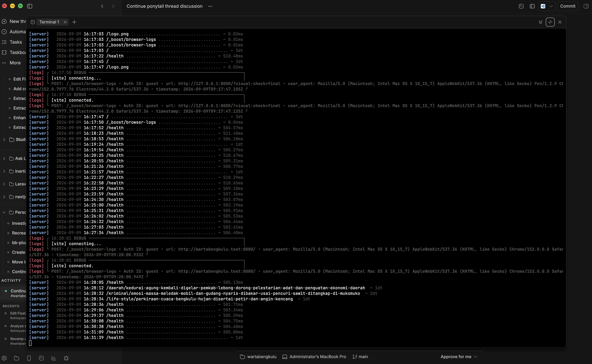
Task: Click the 16:17:22 /health 510.48ms row
Action: pos(136,56)
